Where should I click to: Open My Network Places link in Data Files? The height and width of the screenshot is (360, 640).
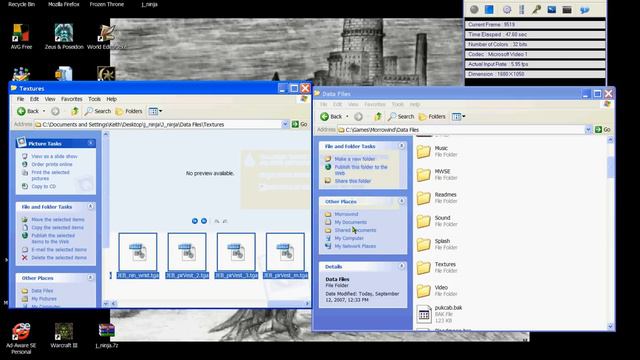pos(355,246)
